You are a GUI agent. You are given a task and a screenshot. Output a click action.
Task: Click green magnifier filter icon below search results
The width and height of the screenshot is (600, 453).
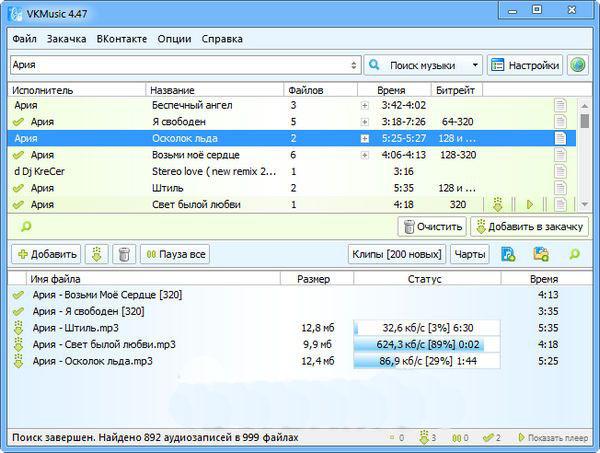pos(26,226)
